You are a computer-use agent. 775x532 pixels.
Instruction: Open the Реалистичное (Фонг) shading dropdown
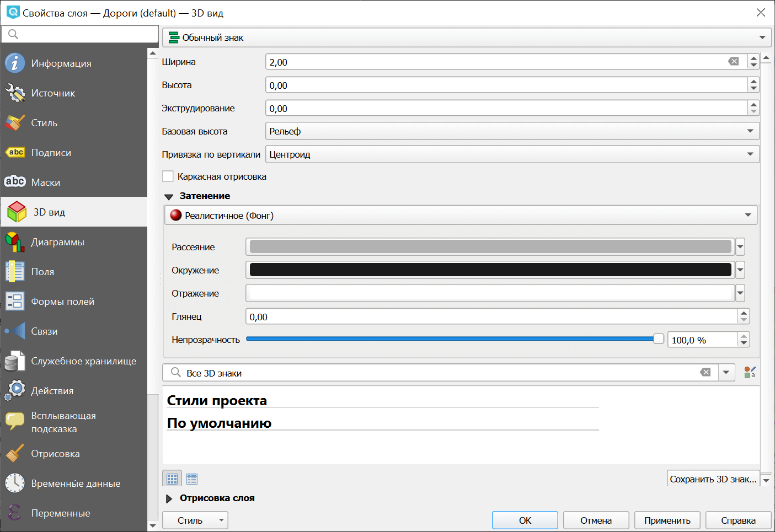point(460,216)
